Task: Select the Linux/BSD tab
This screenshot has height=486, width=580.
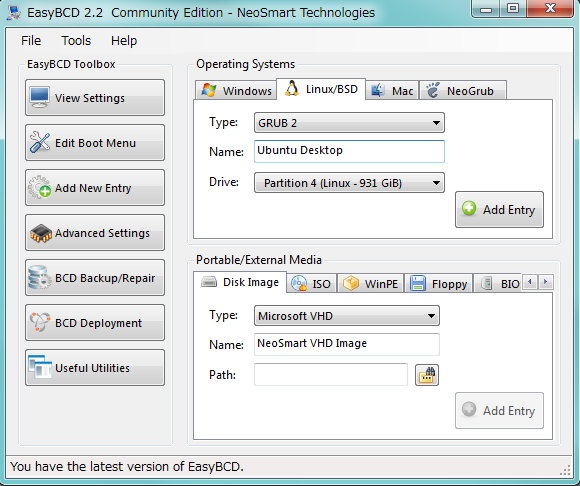Action: pyautogui.click(x=321, y=89)
